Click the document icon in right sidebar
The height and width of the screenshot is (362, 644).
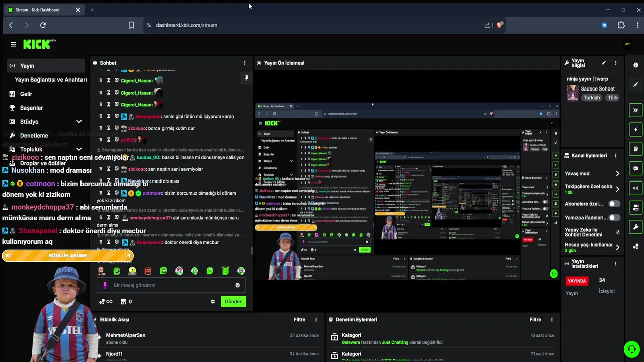pos(636,149)
